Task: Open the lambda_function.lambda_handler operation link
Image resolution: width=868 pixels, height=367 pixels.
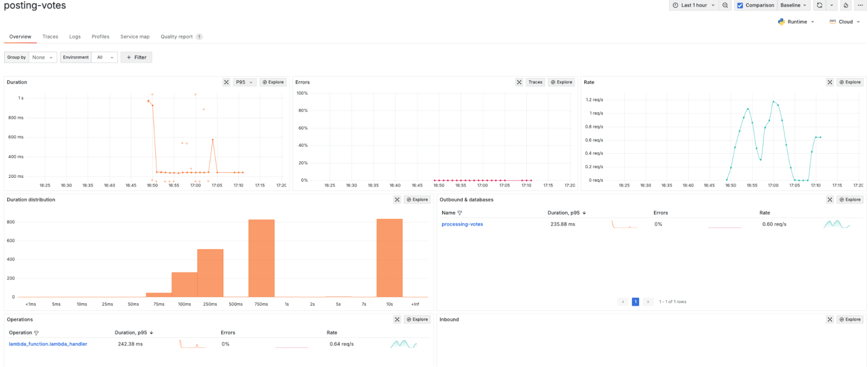Action: [x=48, y=344]
